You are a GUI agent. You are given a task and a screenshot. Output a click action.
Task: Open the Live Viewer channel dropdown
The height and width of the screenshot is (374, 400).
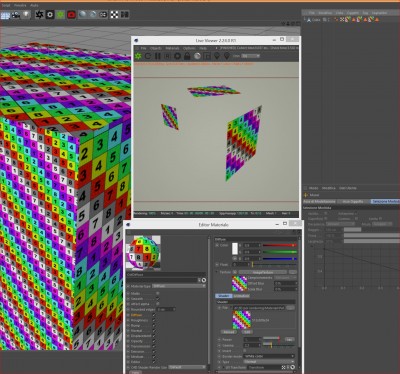pyautogui.click(x=251, y=56)
